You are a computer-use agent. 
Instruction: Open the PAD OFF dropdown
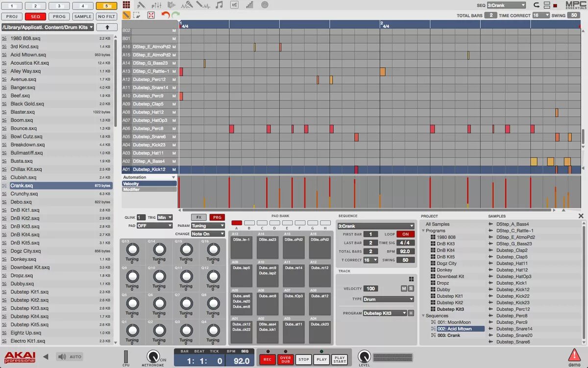154,226
